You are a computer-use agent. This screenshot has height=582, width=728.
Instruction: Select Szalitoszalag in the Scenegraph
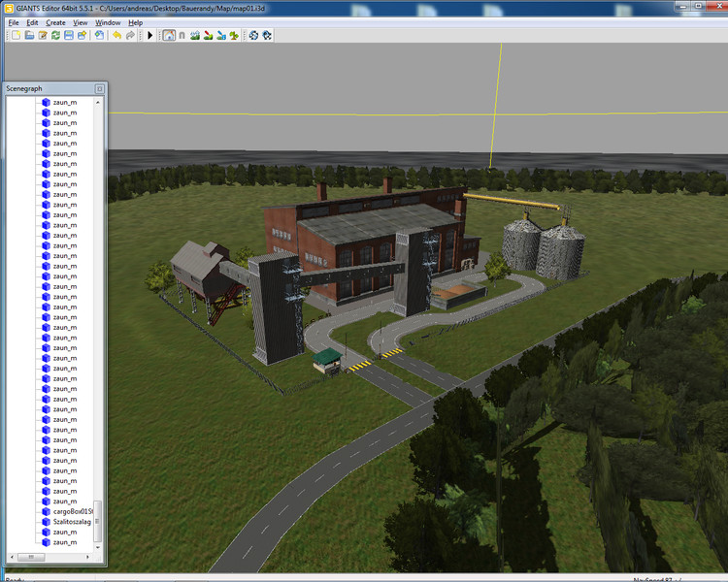point(72,522)
